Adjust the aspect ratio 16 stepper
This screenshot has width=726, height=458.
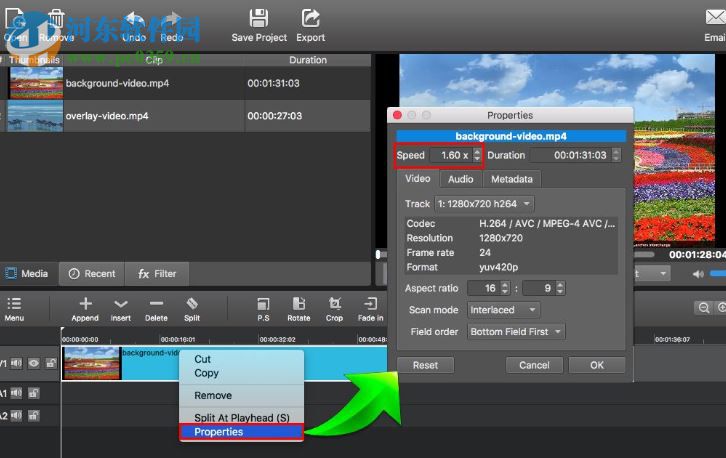point(505,288)
